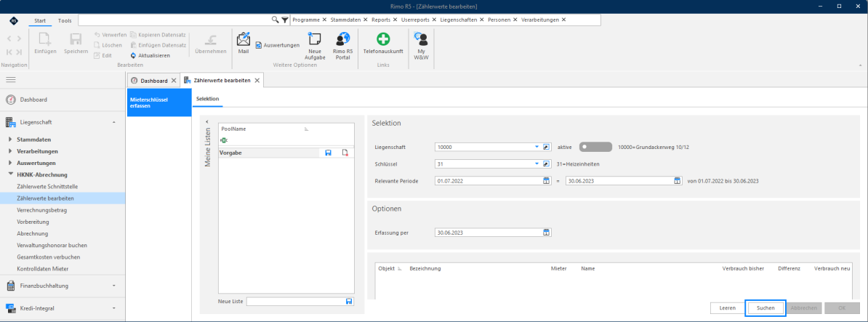Click the Liegenschaft building icon in sidebar
The height and width of the screenshot is (322, 868).
click(10, 121)
